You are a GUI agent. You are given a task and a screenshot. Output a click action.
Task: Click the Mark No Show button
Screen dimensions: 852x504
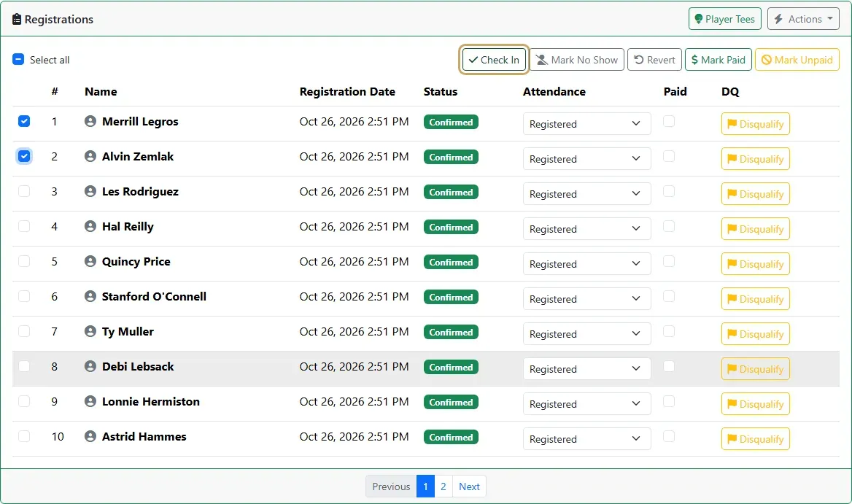click(x=577, y=60)
